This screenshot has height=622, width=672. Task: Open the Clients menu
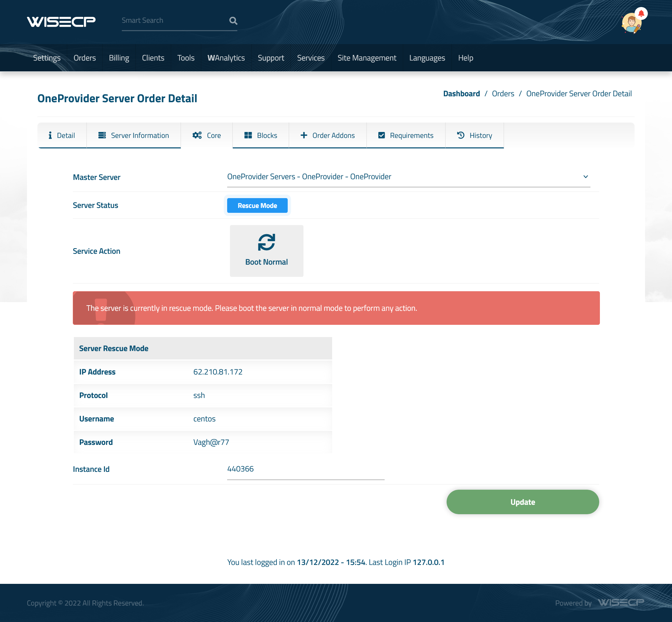(153, 58)
